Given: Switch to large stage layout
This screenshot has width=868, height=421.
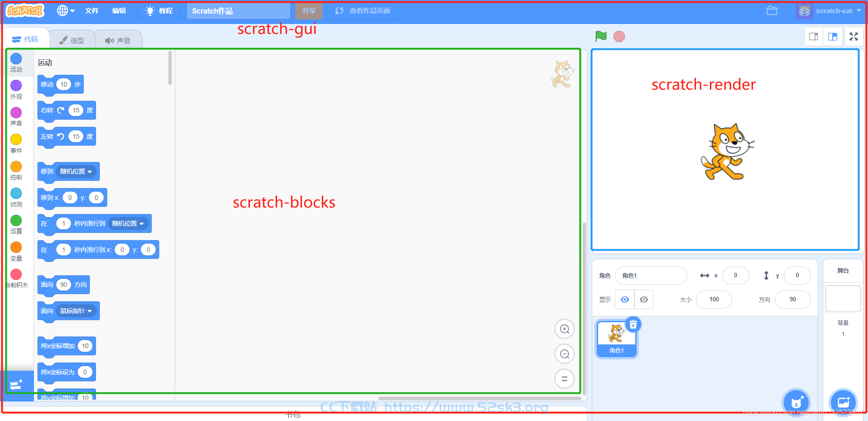Looking at the screenshot, I should point(833,37).
